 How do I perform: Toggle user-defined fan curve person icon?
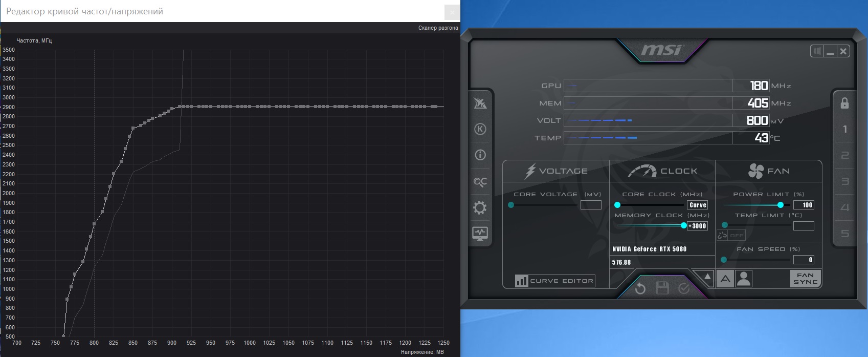[744, 279]
